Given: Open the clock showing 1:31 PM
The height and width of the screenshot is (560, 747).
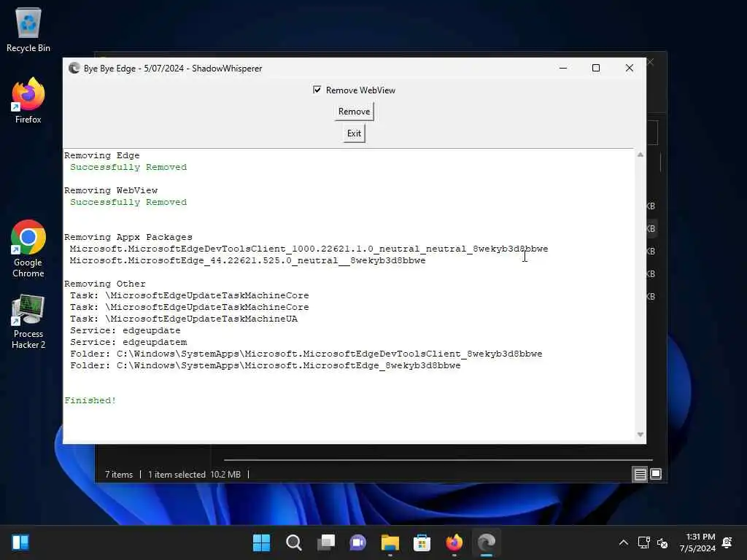Looking at the screenshot, I should click(x=697, y=542).
